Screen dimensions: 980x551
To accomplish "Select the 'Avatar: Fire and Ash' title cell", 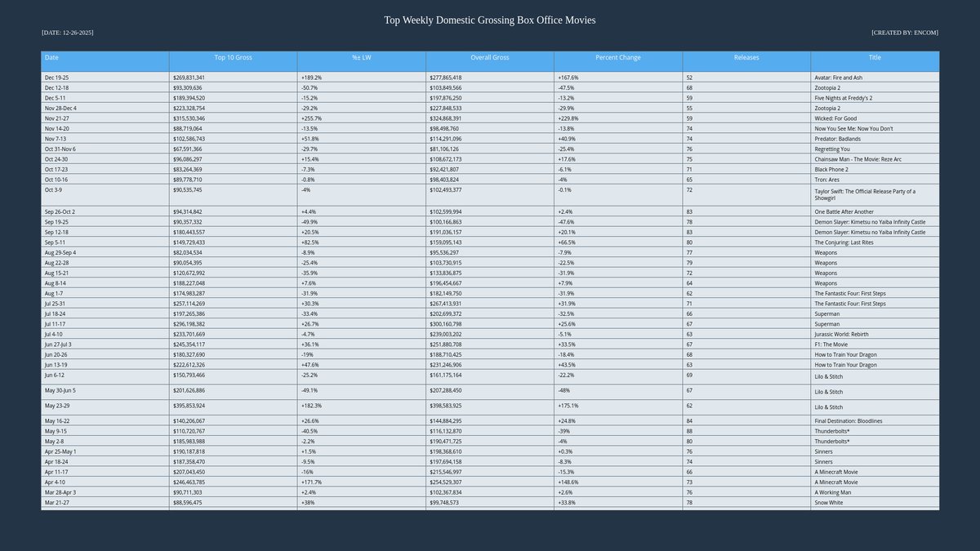I will click(x=875, y=78).
